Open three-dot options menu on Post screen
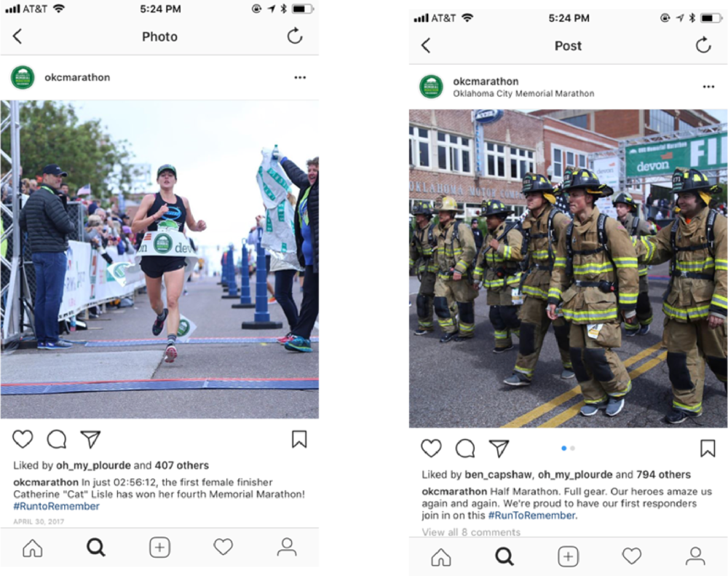This screenshot has height=576, width=728. 708,87
